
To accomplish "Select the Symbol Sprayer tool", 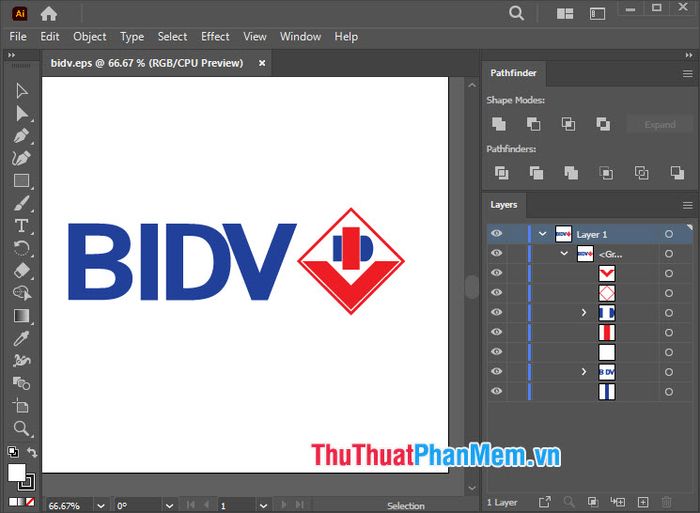I will click(21, 360).
